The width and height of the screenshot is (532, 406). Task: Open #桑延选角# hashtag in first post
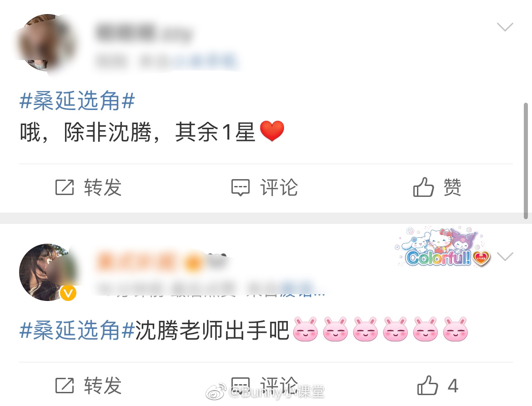point(77,101)
